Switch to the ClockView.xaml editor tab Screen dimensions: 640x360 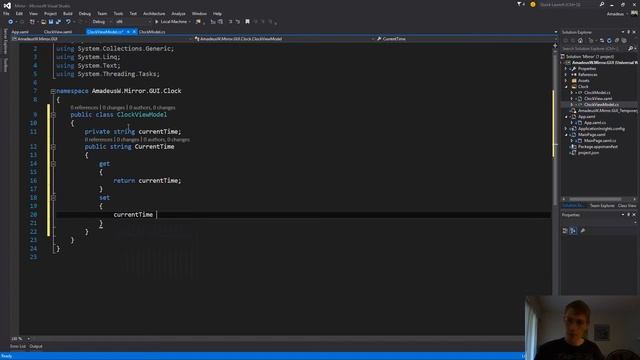click(58, 32)
